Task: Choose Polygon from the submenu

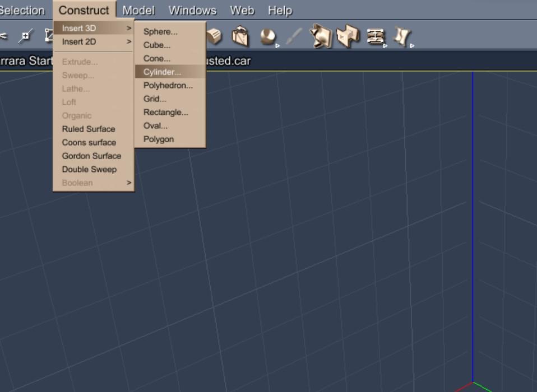Action: click(x=170, y=139)
